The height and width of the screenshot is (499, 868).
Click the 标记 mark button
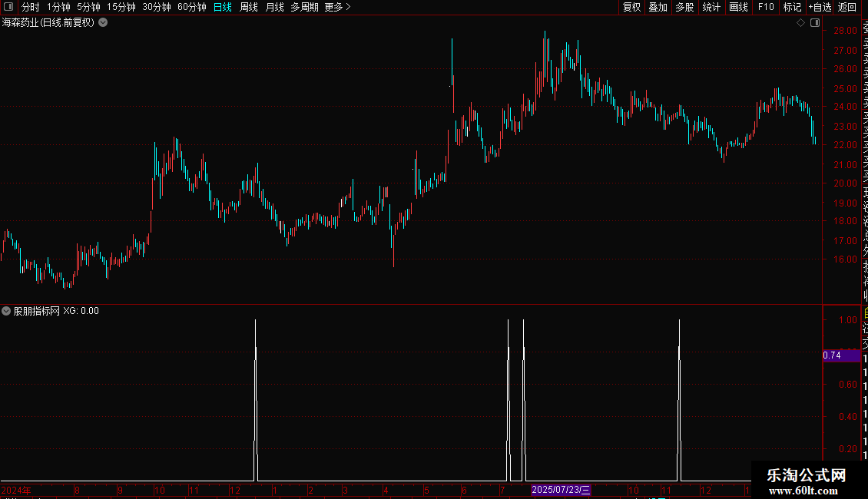point(792,7)
